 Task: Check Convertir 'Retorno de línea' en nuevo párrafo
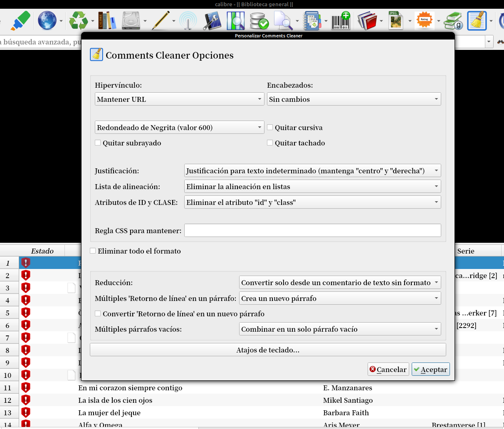98,313
